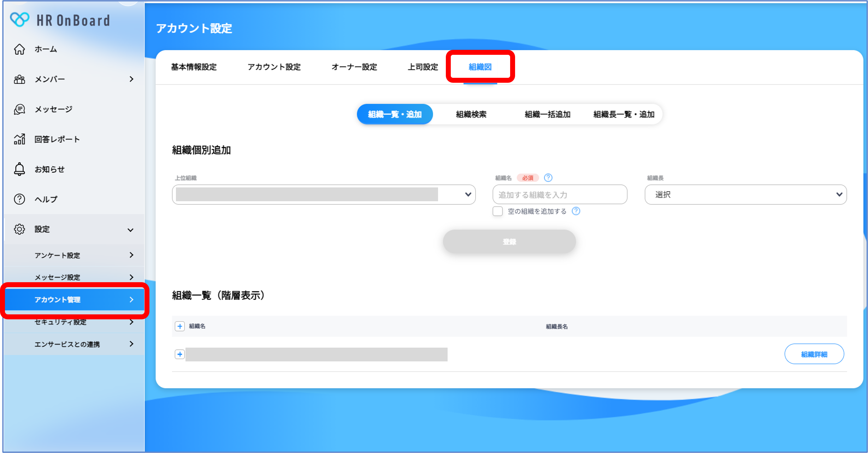Click the 組織詳細 button
Viewport: 868px width, 453px height.
pyautogui.click(x=814, y=354)
